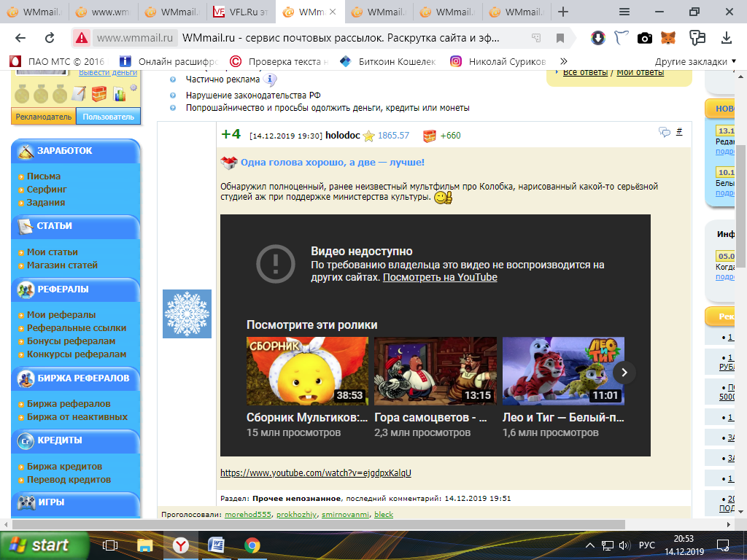
Task: Open the holodoc user profile link
Action: (343, 136)
